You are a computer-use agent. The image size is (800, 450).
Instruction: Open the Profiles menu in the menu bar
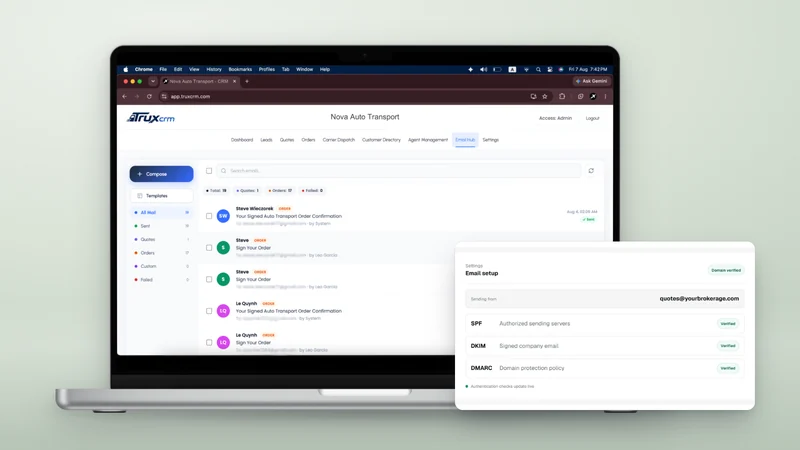click(267, 69)
